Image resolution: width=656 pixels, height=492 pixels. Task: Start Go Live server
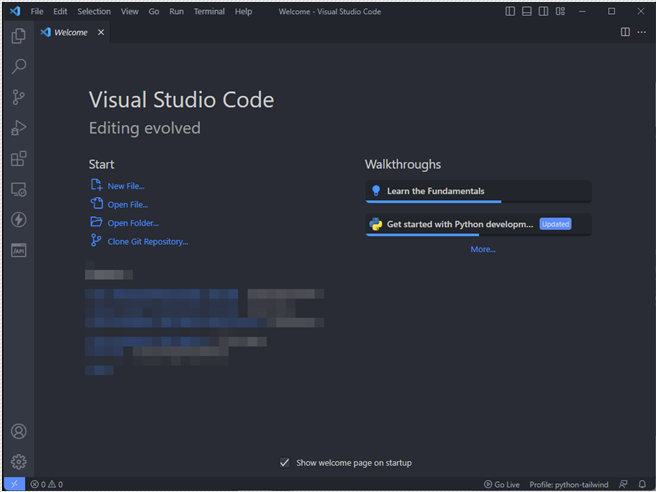click(502, 484)
